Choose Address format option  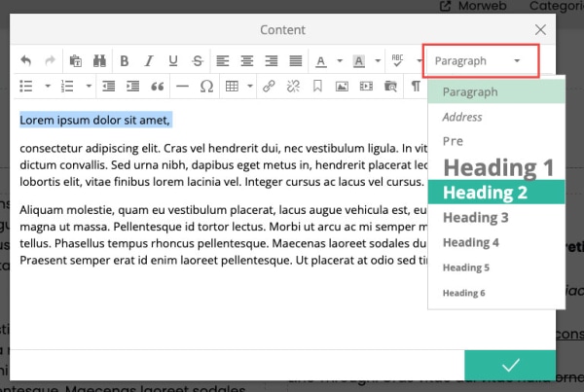click(496, 117)
